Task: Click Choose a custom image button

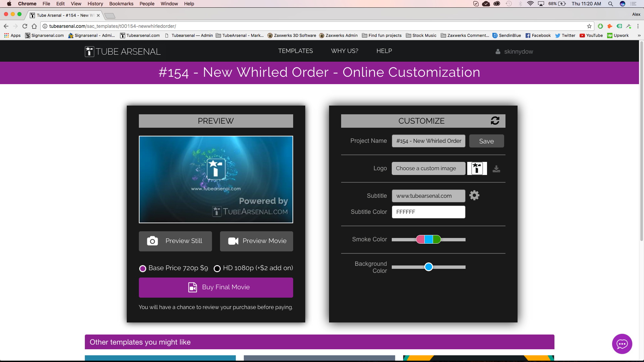Action: point(428,168)
